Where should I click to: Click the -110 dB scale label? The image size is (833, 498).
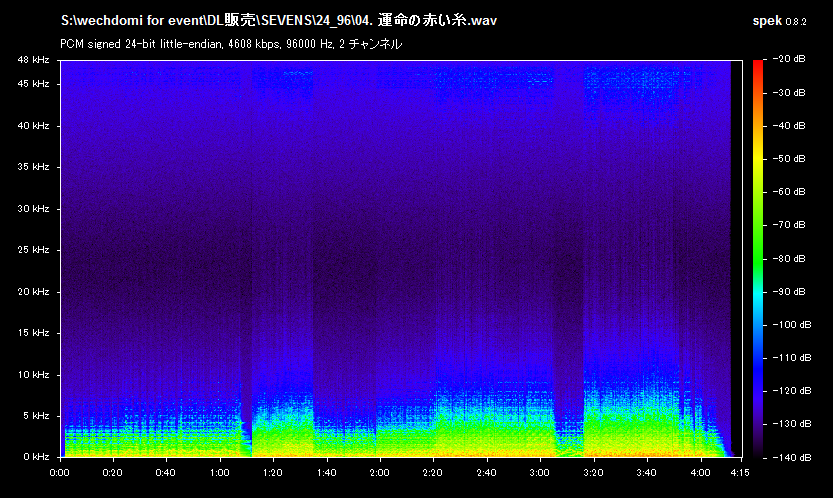[792, 358]
